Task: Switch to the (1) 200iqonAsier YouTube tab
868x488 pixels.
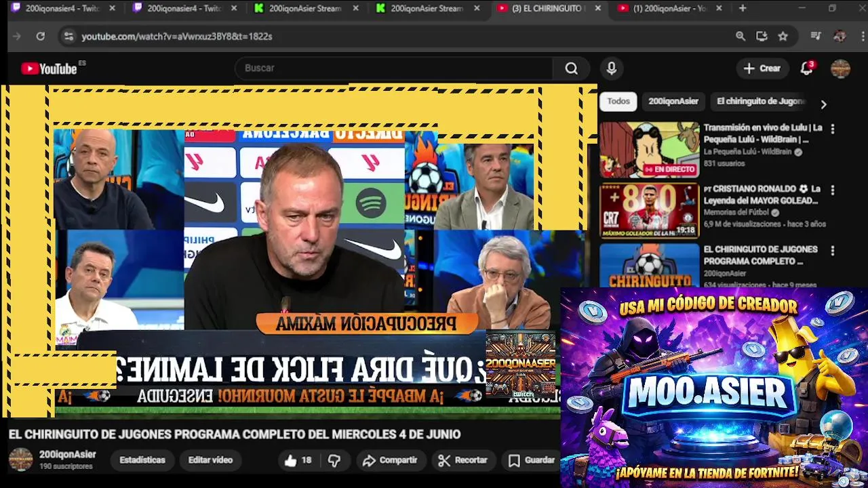Action: click(x=669, y=8)
